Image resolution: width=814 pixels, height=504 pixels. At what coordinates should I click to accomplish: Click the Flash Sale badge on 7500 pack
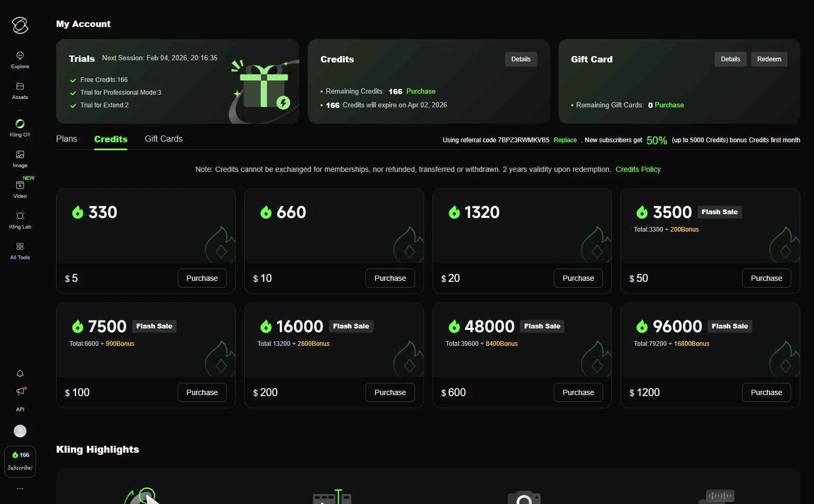click(154, 326)
